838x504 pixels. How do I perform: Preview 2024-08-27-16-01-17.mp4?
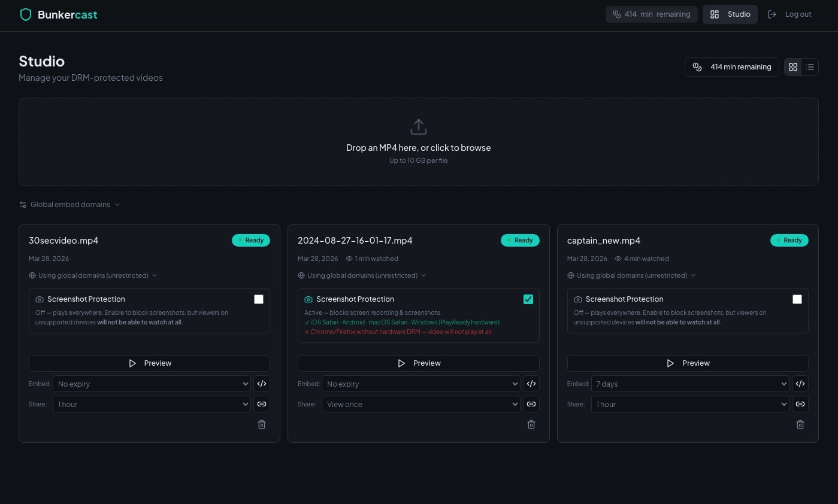[419, 363]
